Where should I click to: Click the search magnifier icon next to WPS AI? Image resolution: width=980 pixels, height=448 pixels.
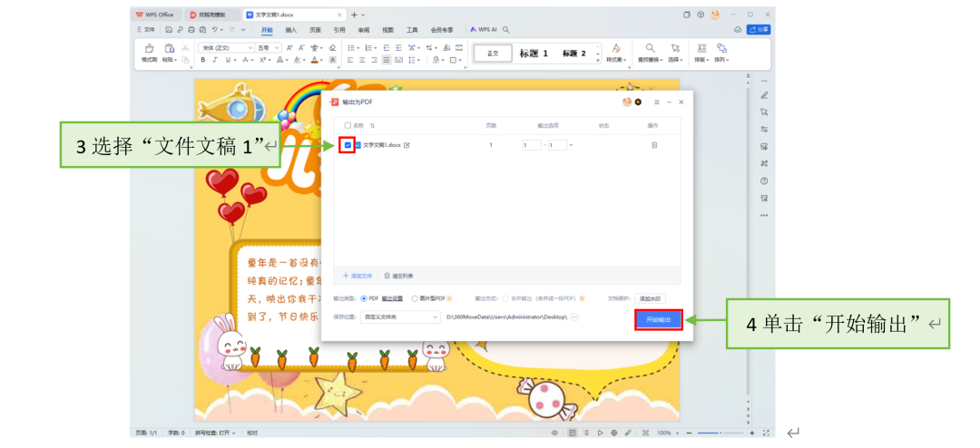(x=506, y=29)
